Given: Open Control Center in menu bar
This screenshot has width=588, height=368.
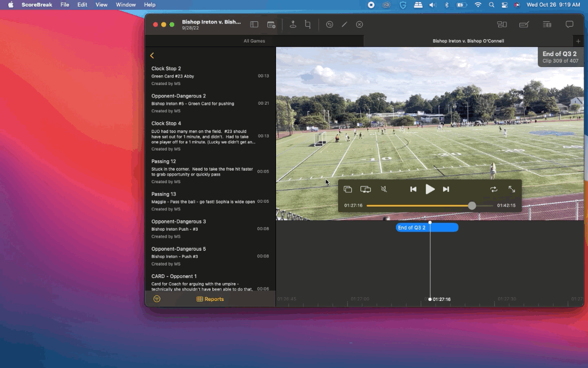Looking at the screenshot, I should pos(504,4).
